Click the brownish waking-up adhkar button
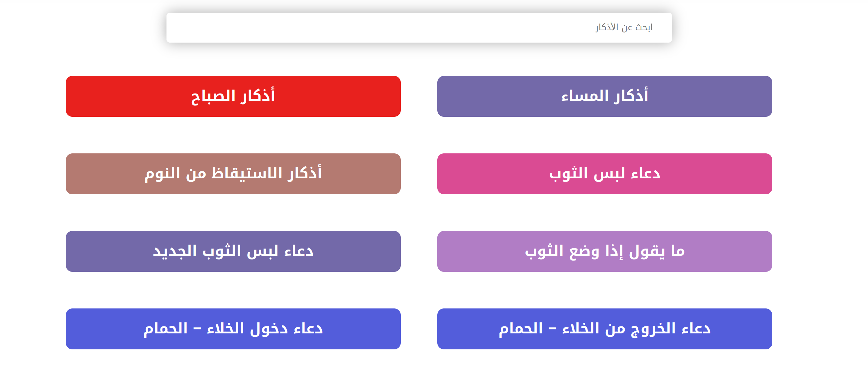 click(x=233, y=174)
